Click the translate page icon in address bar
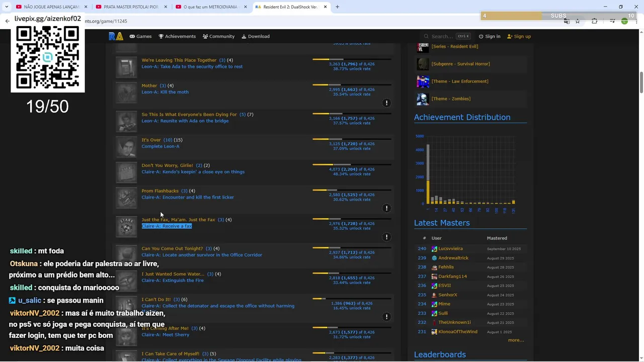Image resolution: width=644 pixels, height=362 pixels. coord(567,21)
